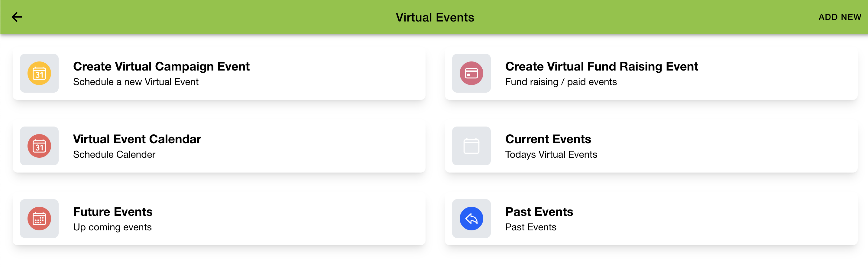Click the Schedule a new Virtual Event subtitle
868x267 pixels.
(136, 82)
